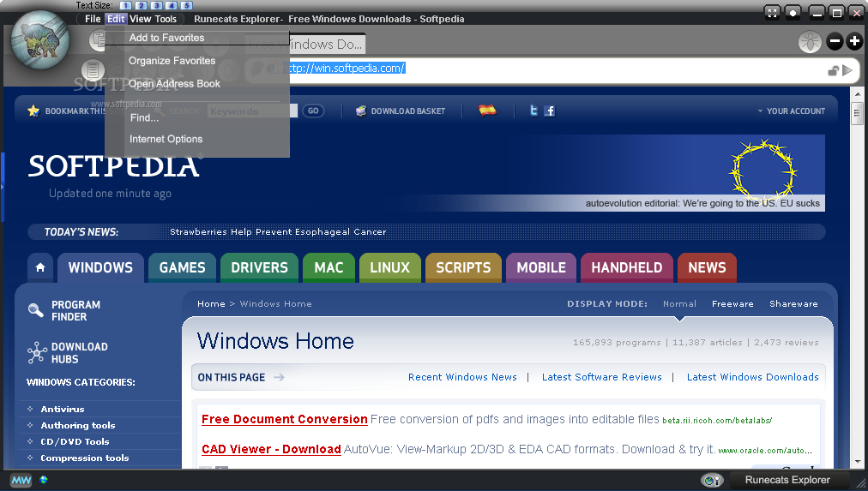Image resolution: width=868 pixels, height=491 pixels.
Task: Select Open Address Book
Action: point(174,83)
